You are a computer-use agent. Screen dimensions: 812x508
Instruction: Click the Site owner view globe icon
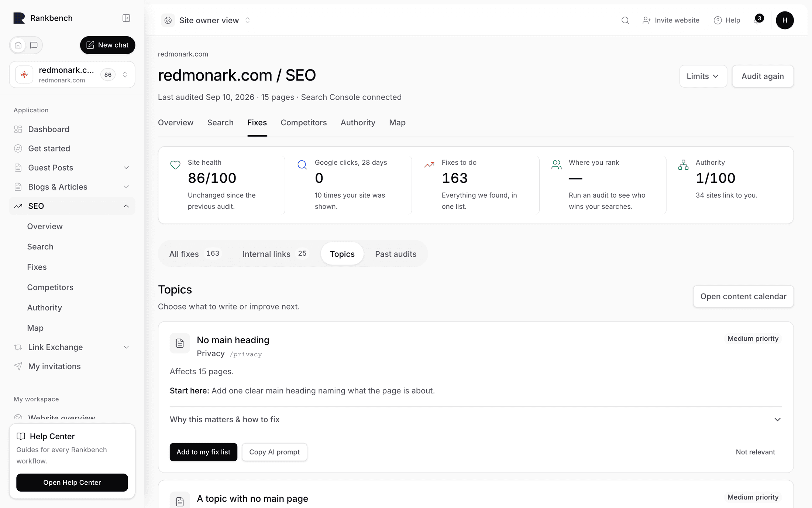tap(168, 20)
